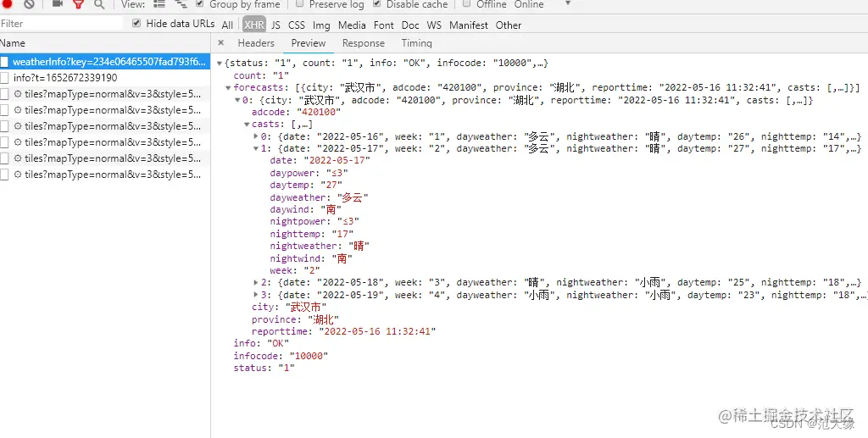Viewport: 868px width, 438px height.
Task: Open the Timing tab
Action: coord(417,42)
